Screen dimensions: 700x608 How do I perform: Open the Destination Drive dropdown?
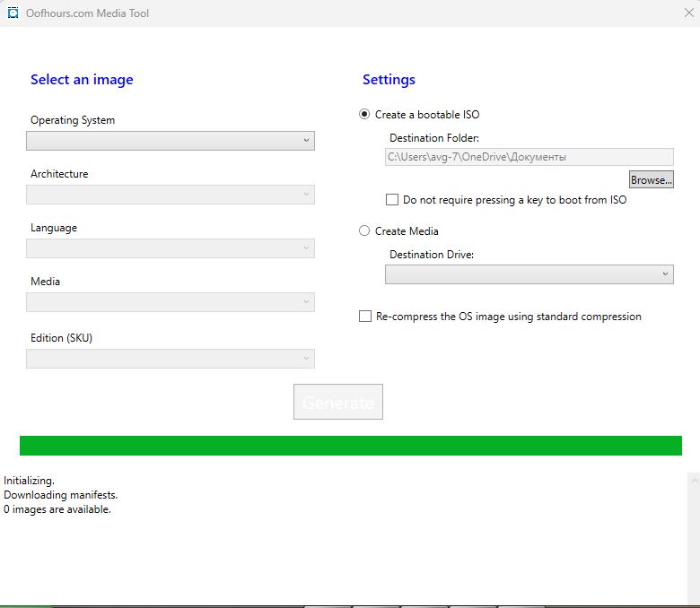click(x=529, y=274)
